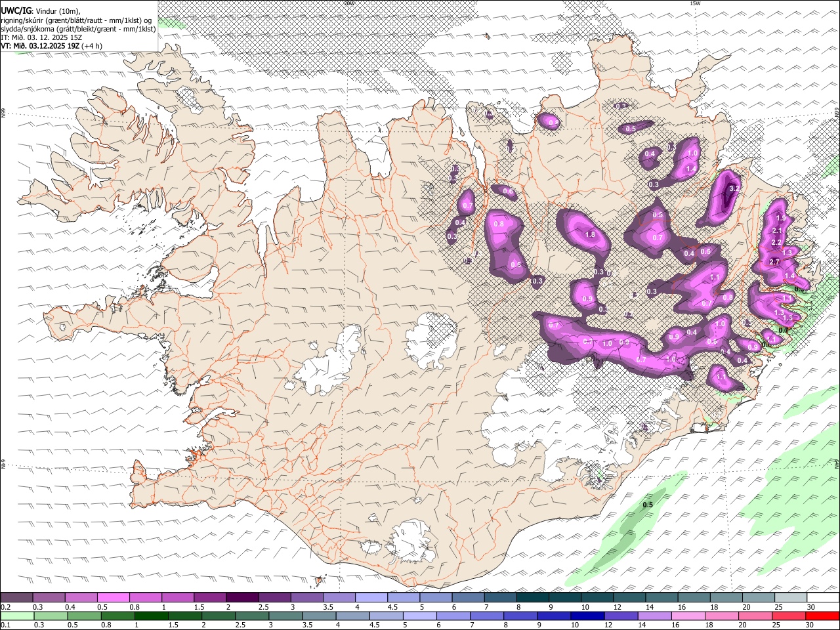
Task: Click the '4.5' tick label on the snow scale
Action: coord(392,607)
